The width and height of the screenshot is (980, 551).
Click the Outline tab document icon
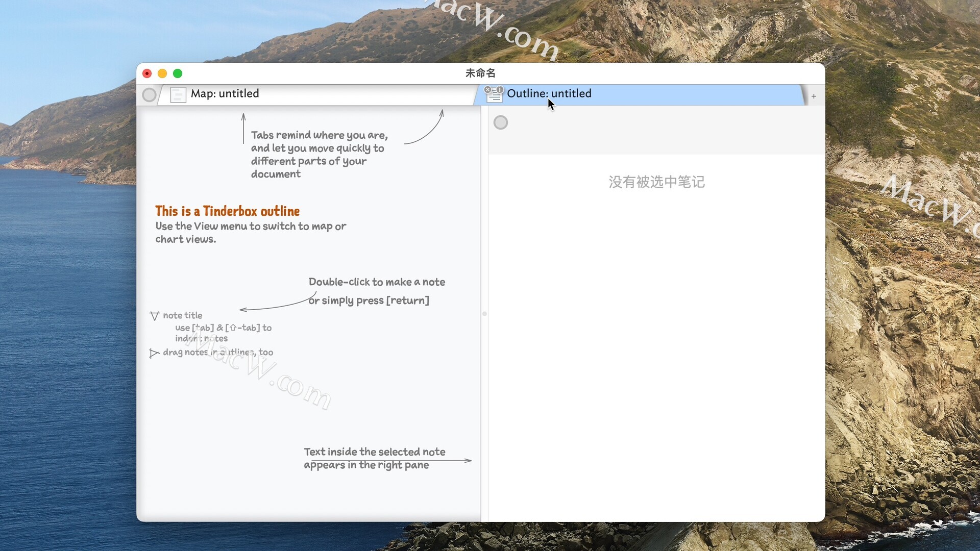tap(494, 95)
